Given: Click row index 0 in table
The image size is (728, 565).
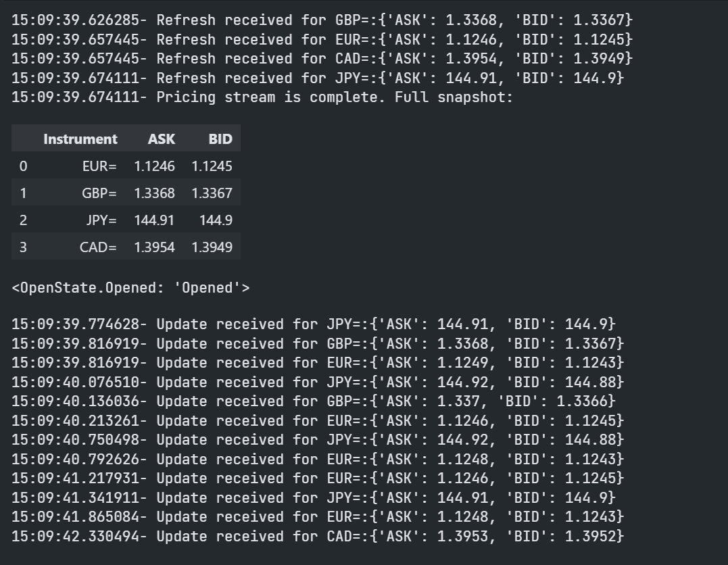Looking at the screenshot, I should click(23, 166).
